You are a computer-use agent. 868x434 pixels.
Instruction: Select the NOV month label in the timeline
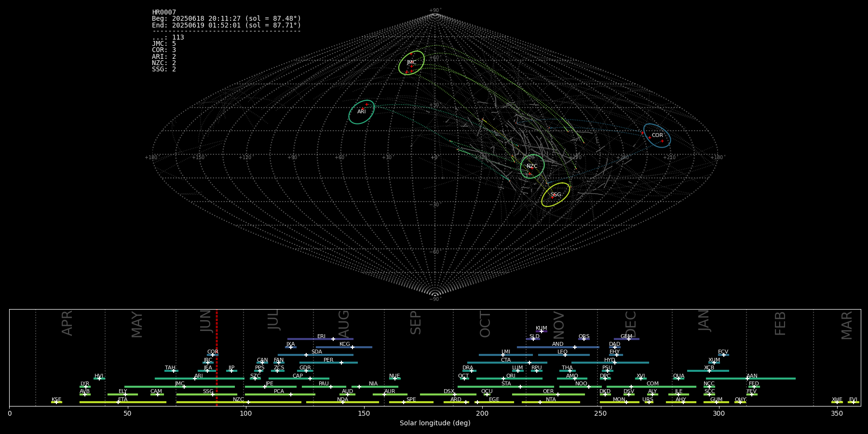(x=559, y=325)
